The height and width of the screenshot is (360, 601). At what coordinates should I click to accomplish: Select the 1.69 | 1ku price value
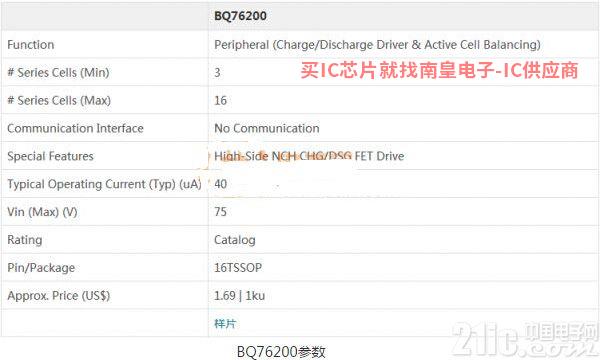tap(240, 296)
